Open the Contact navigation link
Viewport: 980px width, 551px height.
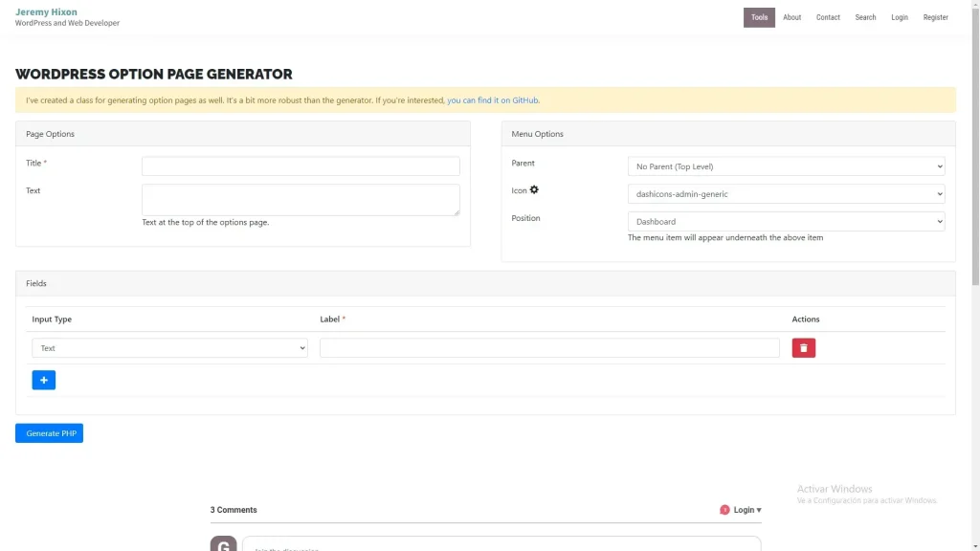click(828, 17)
